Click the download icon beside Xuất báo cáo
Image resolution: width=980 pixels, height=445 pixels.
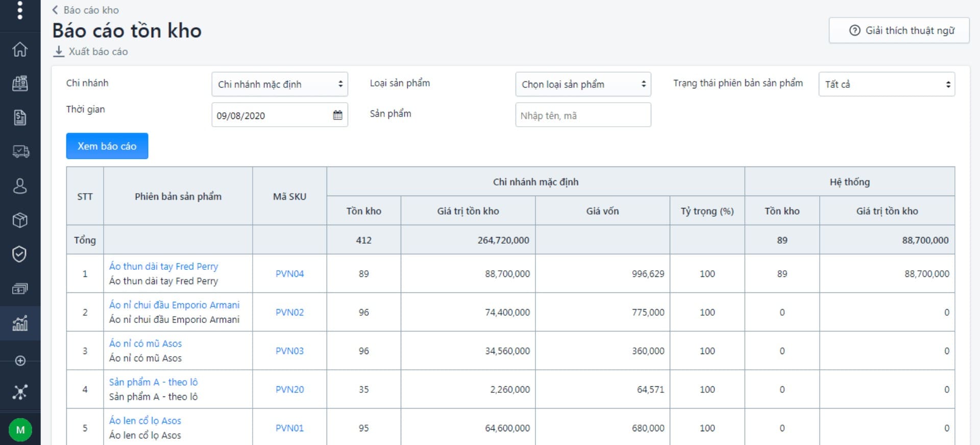pyautogui.click(x=59, y=52)
